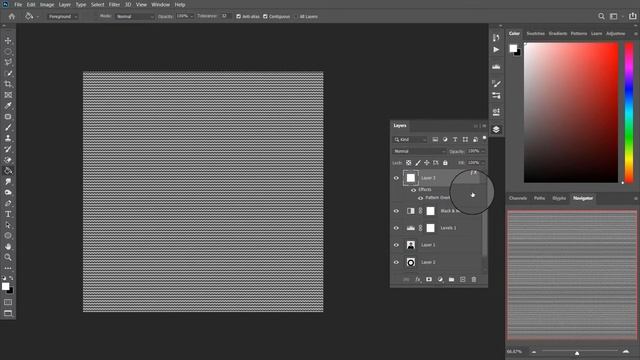640x360 pixels.
Task: Select the Lasso tool
Action: click(8, 62)
